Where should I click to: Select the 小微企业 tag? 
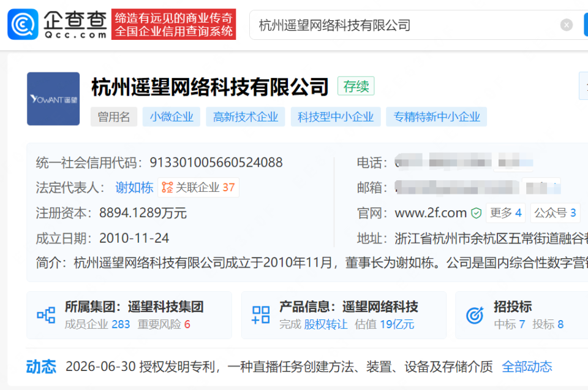(171, 117)
